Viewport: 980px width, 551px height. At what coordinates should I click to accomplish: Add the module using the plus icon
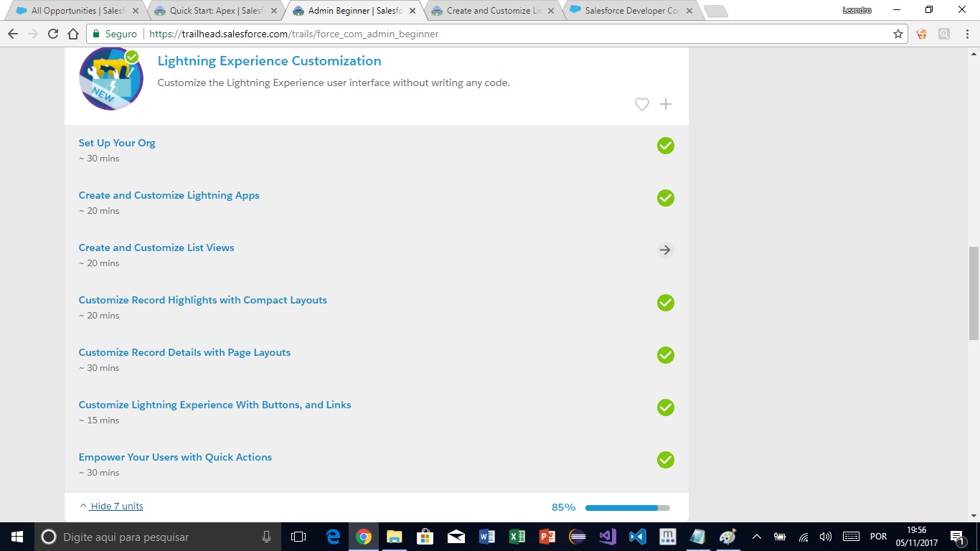[666, 104]
